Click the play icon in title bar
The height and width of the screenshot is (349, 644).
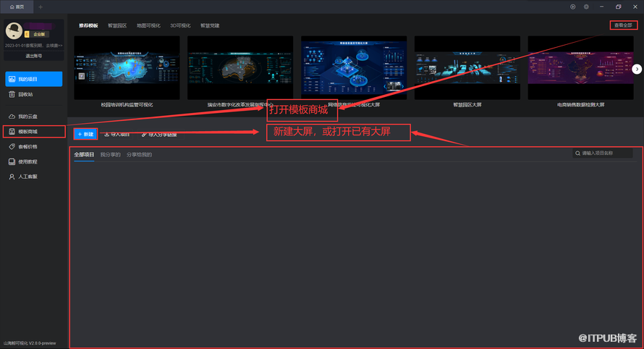572,7
